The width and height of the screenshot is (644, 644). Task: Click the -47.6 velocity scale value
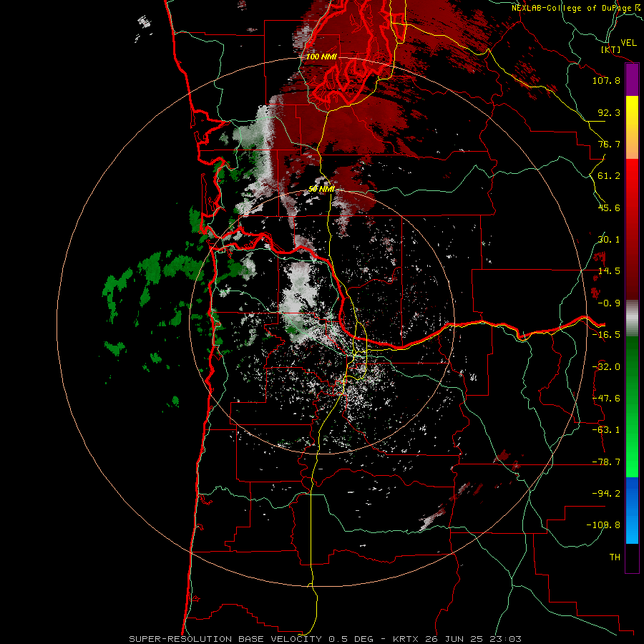click(606, 399)
